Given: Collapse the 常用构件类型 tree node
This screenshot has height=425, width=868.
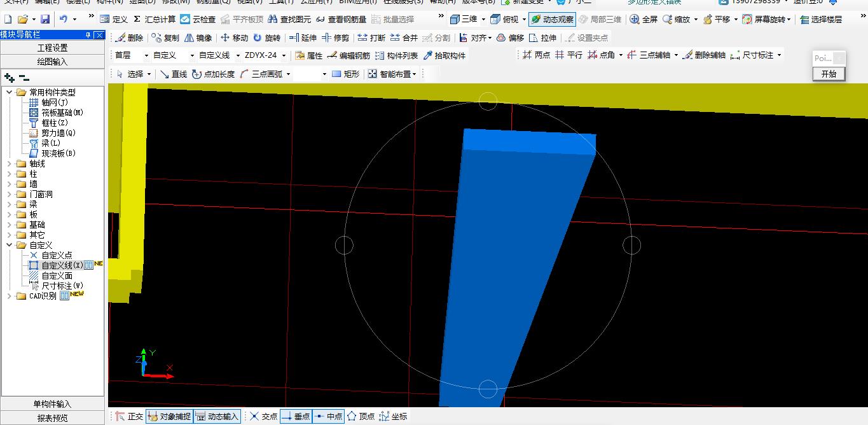Looking at the screenshot, I should tap(10, 92).
